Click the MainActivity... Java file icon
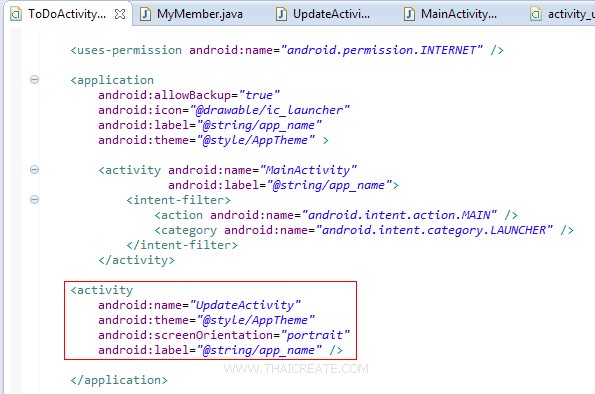 409,14
